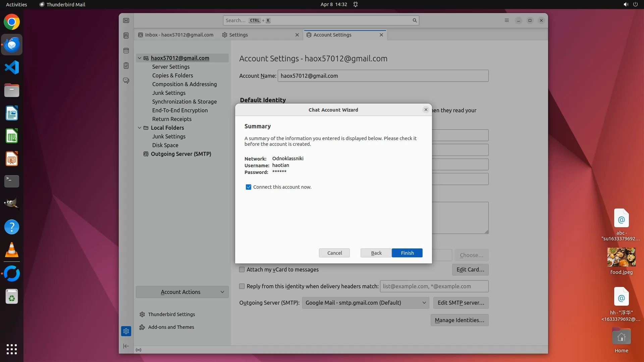Open the Calendar space icon
Image resolution: width=644 pixels, height=362 pixels.
pos(126,51)
